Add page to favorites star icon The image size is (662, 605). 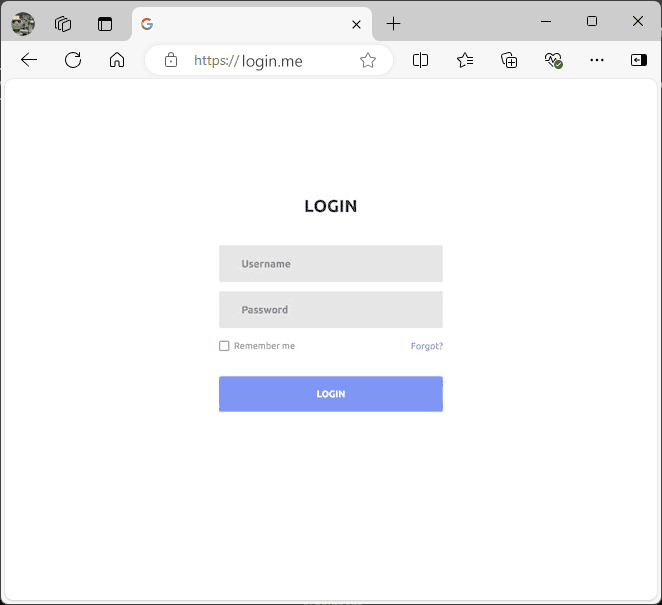pyautogui.click(x=368, y=60)
